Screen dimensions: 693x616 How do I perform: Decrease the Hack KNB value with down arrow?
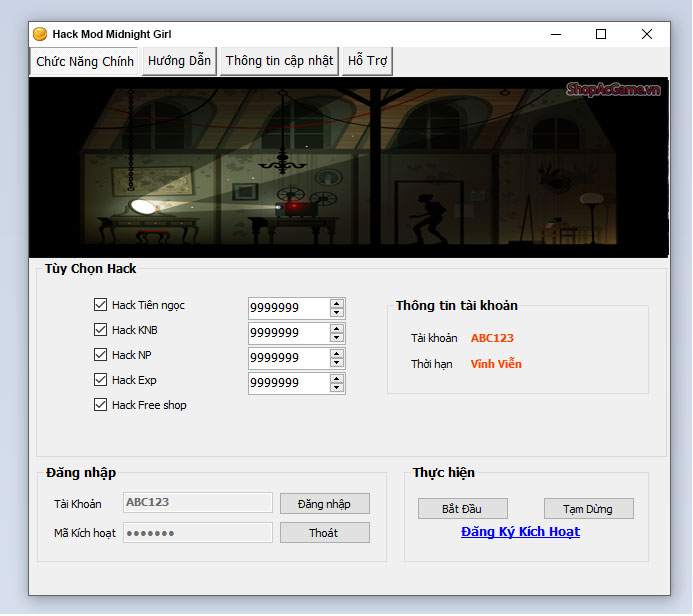tap(337, 338)
